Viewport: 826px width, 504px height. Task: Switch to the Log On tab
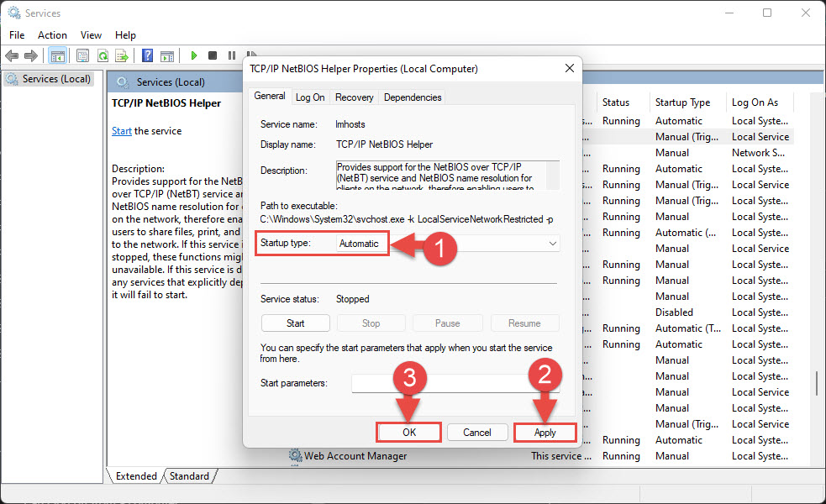coord(310,97)
